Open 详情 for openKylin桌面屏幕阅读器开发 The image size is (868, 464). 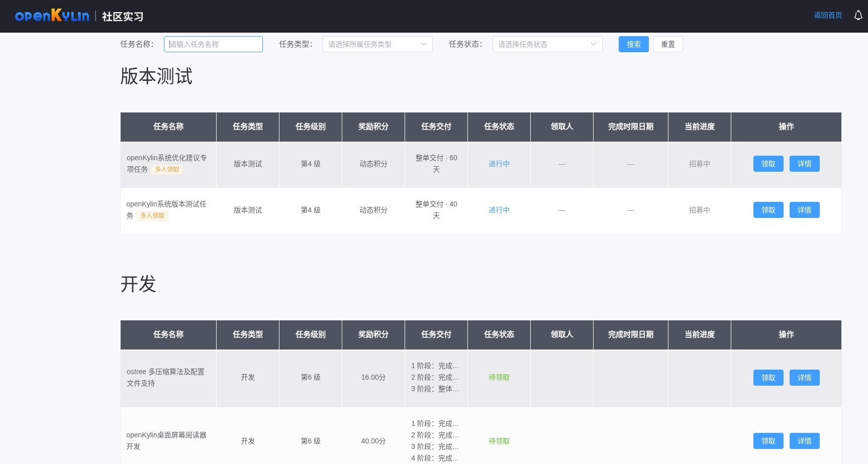click(x=804, y=441)
